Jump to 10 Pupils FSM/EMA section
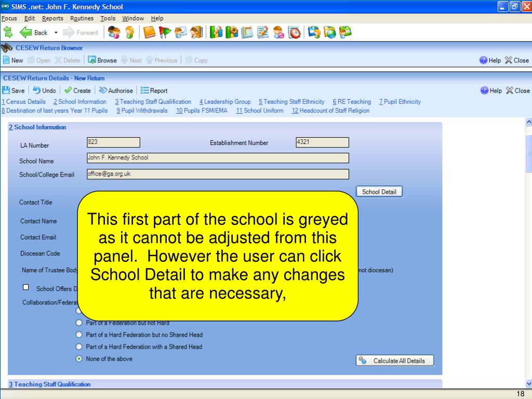 point(202,111)
